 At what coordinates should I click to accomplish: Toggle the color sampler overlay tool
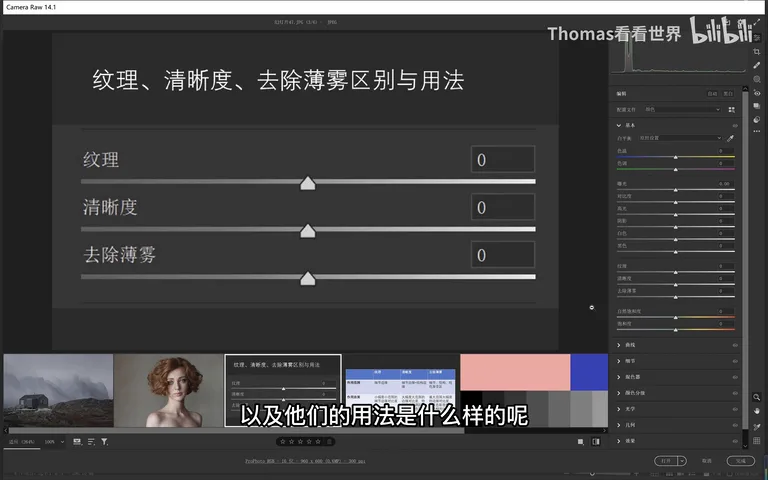(757, 427)
